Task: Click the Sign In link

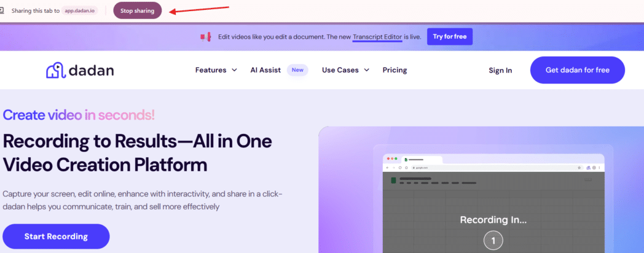Action: pos(500,70)
